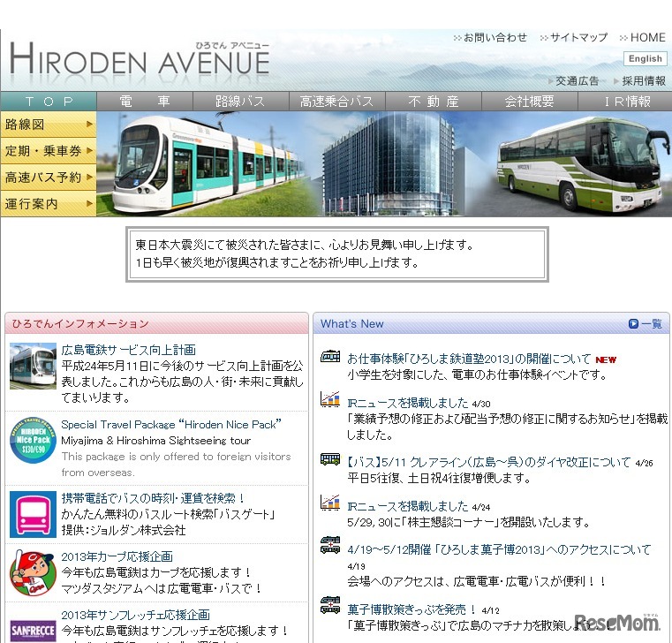
Task: Open 2013年サンフレッチェ応援企画 link
Action: [x=135, y=615]
